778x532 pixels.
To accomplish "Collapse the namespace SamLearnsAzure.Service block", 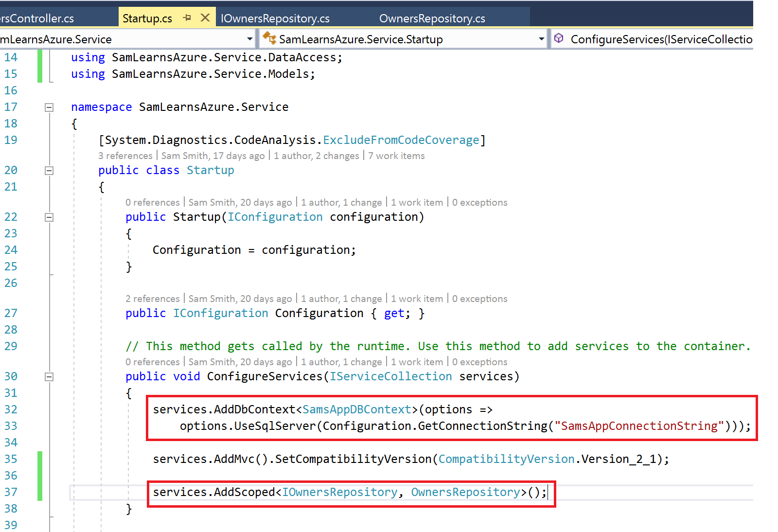I will [49, 107].
